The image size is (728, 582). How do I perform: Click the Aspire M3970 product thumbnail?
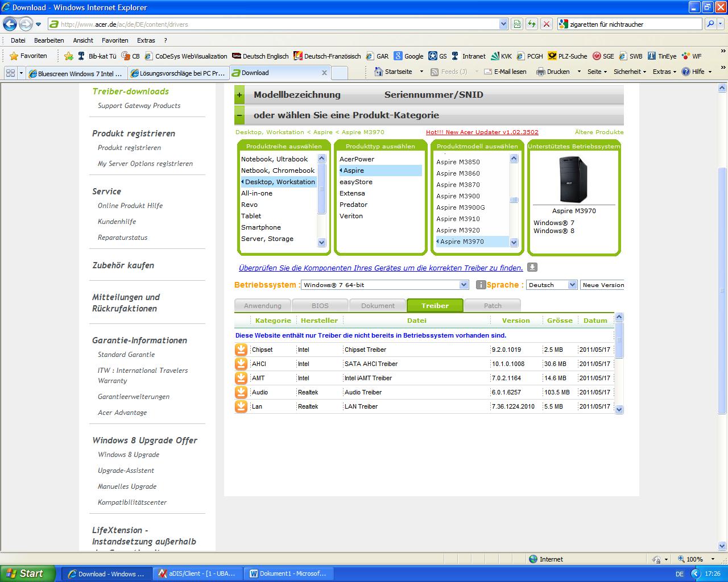pyautogui.click(x=573, y=179)
